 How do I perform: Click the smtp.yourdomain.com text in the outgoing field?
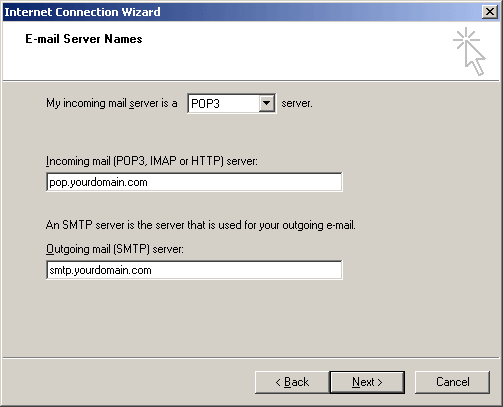pos(100,270)
